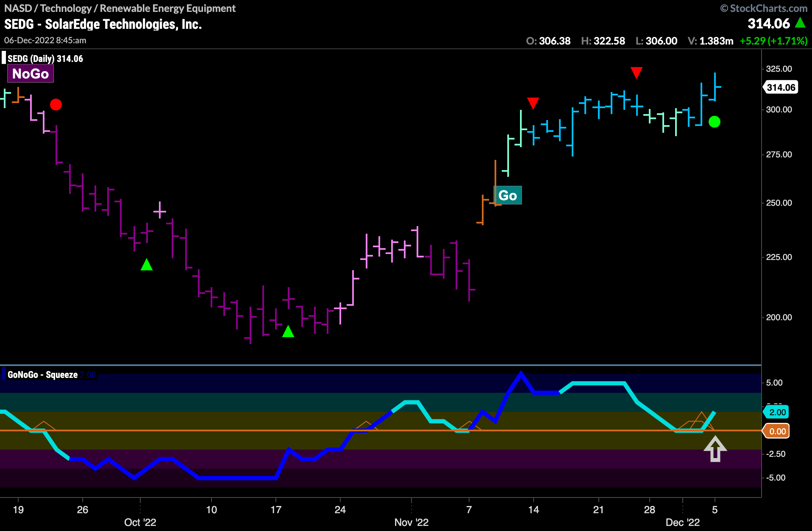The height and width of the screenshot is (531, 812).
Task: Click the 7 date tick label
Action: click(469, 509)
